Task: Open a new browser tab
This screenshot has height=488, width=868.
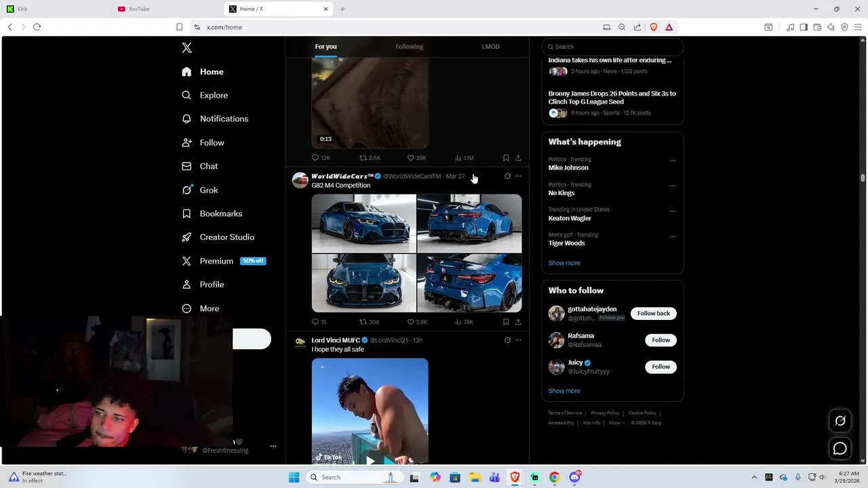Action: (x=342, y=9)
